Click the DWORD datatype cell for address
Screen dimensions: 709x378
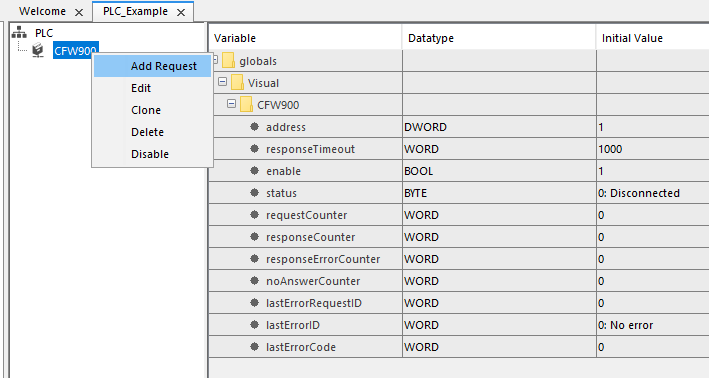pos(499,127)
